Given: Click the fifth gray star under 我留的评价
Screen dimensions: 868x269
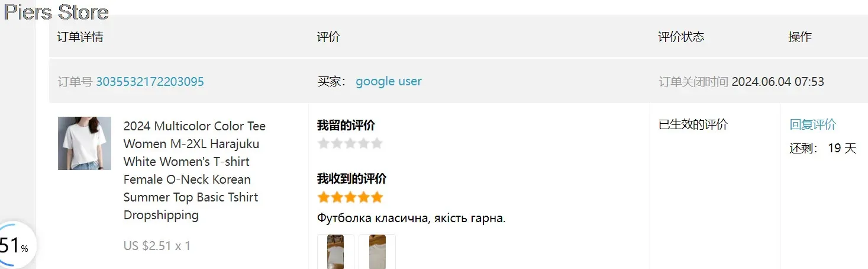Looking at the screenshot, I should pyautogui.click(x=377, y=143).
